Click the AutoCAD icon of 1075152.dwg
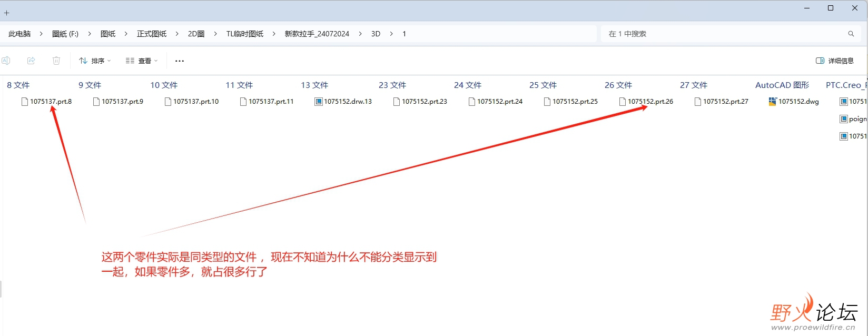The width and height of the screenshot is (868, 336). 773,102
